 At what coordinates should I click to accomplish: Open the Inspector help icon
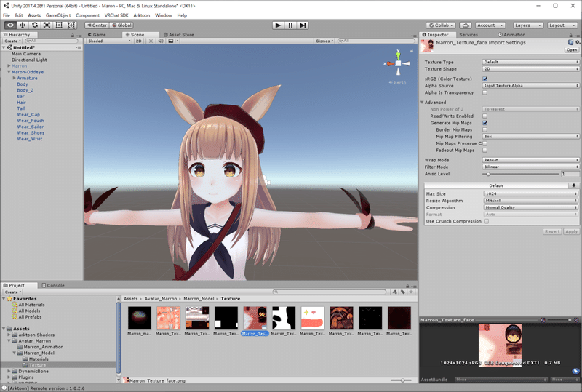570,42
